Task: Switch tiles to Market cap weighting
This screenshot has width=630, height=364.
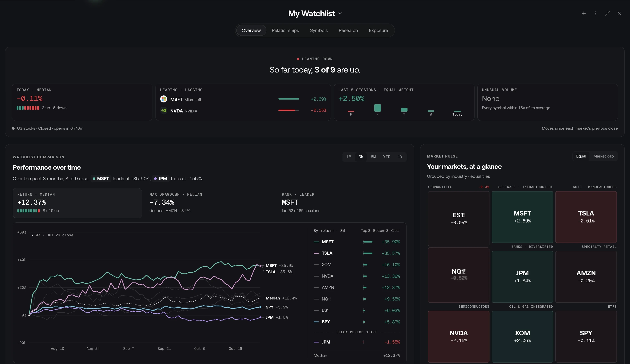Action: coord(603,156)
